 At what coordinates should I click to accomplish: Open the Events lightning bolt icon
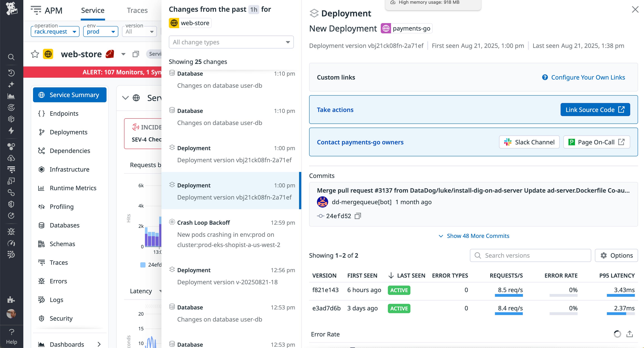pyautogui.click(x=12, y=131)
